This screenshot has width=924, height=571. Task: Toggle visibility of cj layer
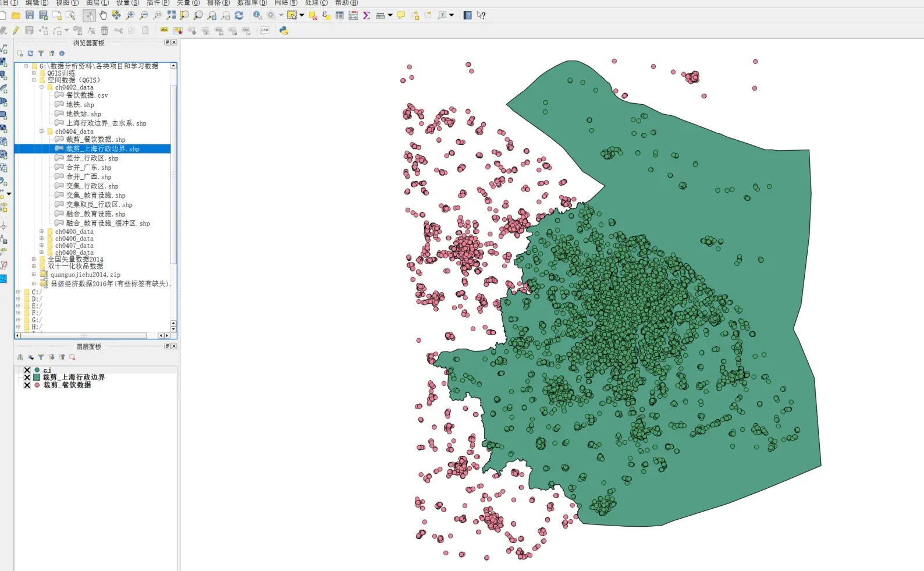pos(27,370)
